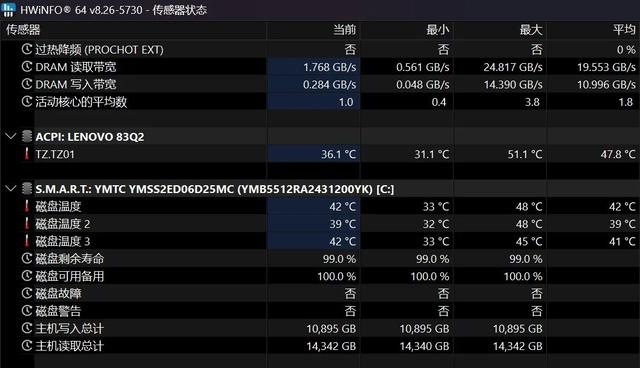The width and height of the screenshot is (640, 368).
Task: Select the DRAM 读取带宽 row label
Action: coord(76,67)
